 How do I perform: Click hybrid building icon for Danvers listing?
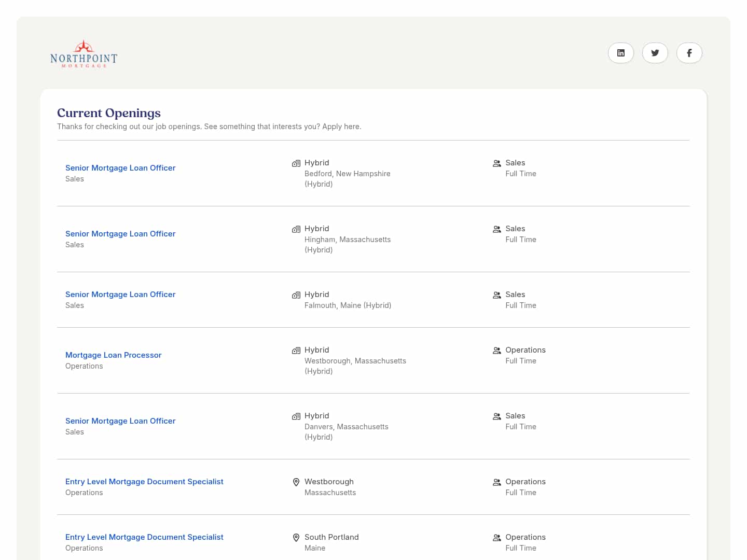296,416
